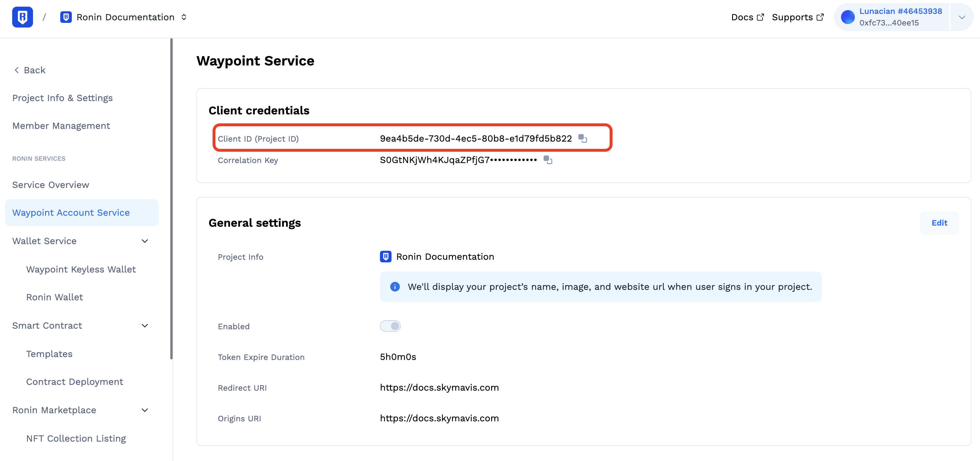This screenshot has height=461, width=980.
Task: Click the Token Expire Duration value 5h0m0s
Action: 398,357
